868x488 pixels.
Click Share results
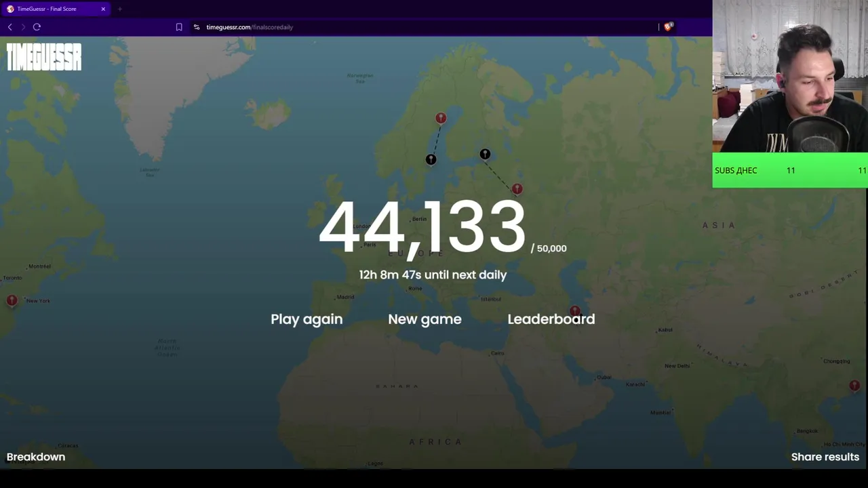pyautogui.click(x=825, y=457)
